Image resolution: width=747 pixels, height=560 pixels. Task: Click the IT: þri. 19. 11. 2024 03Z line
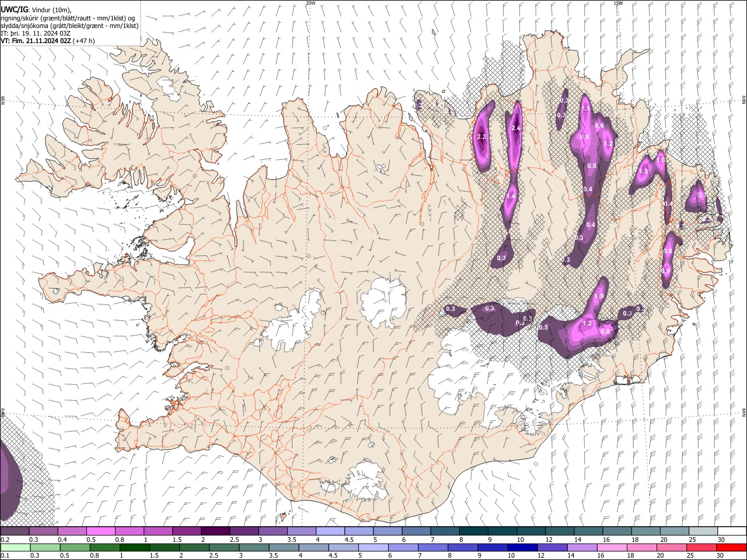tap(36, 33)
